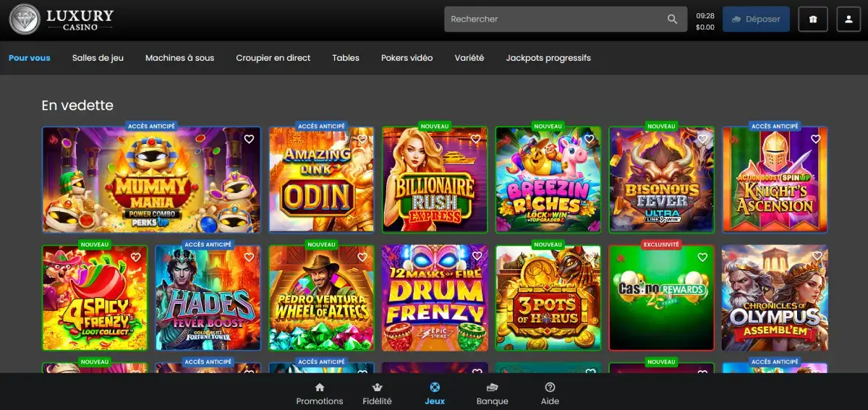
Task: Click the En vedette heading
Action: click(77, 106)
